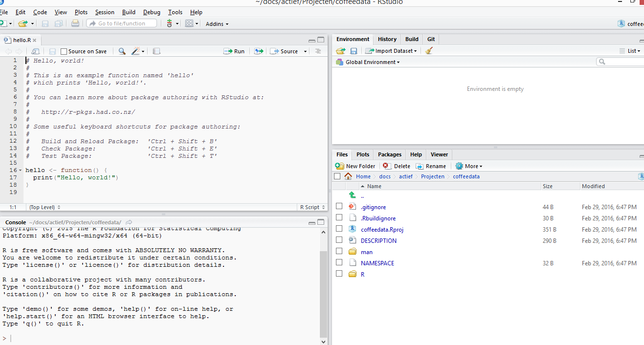Viewport: 644px width, 345px height.
Task: Expand the List view dropdown in Environment pane
Action: pyautogui.click(x=632, y=50)
